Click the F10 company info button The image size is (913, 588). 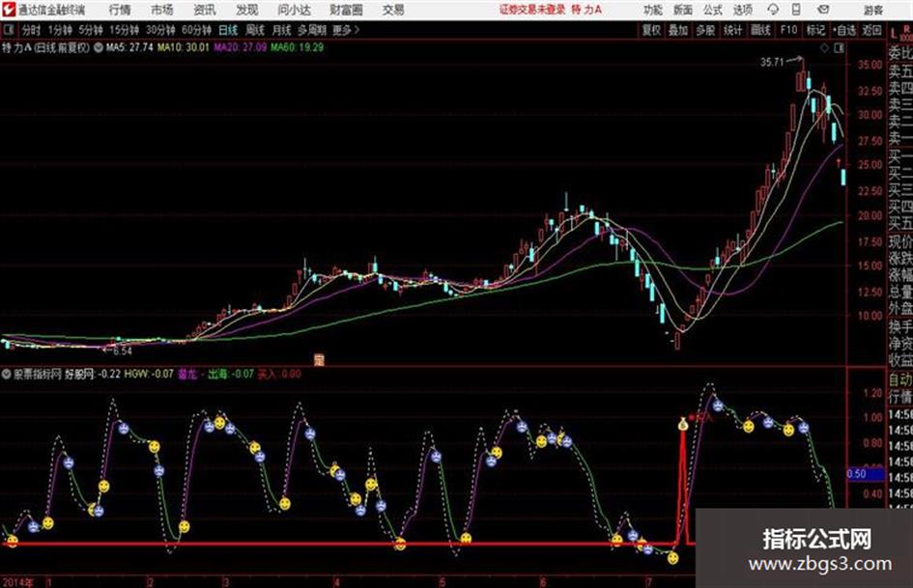[788, 30]
